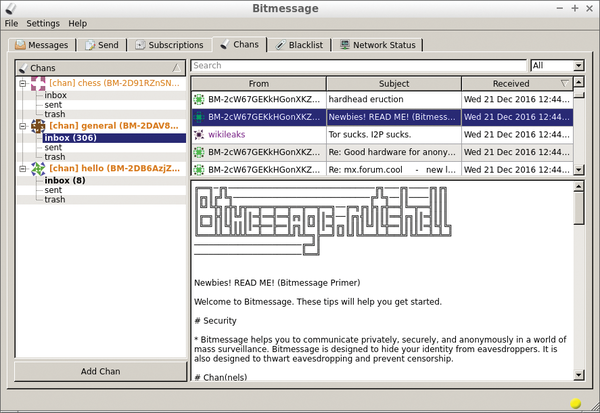600x413 pixels.
Task: Select 'Tor sucks. I2P sucks.' message
Action: pos(370,135)
